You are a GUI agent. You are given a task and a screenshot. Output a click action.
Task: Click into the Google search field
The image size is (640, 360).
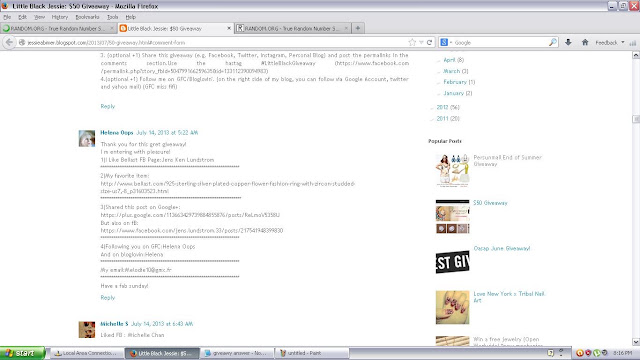(500, 42)
